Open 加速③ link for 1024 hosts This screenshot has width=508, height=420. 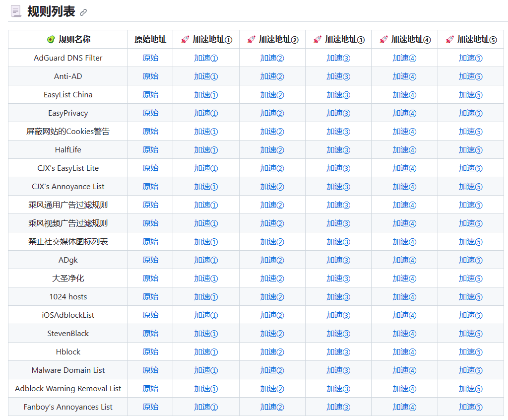pos(338,297)
